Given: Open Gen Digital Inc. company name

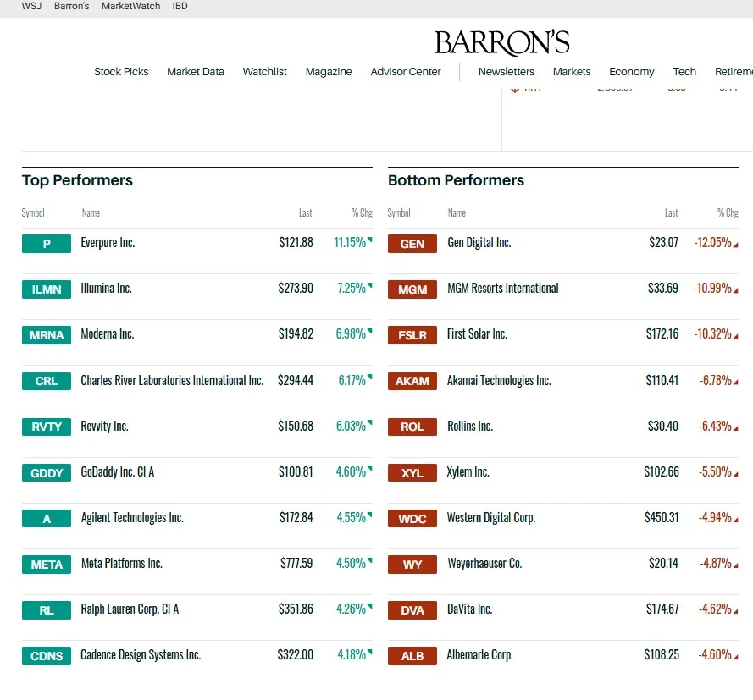Looking at the screenshot, I should (479, 243).
